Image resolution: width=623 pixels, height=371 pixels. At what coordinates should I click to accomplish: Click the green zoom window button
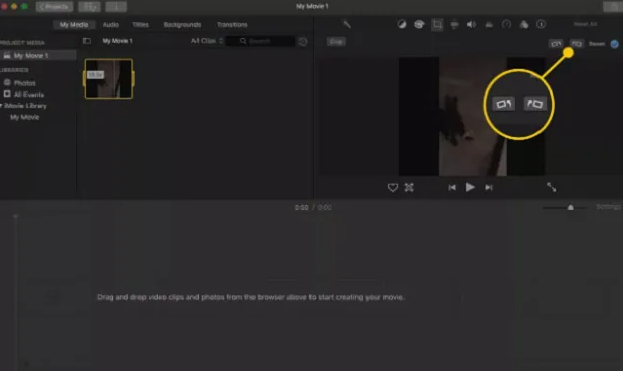point(24,6)
